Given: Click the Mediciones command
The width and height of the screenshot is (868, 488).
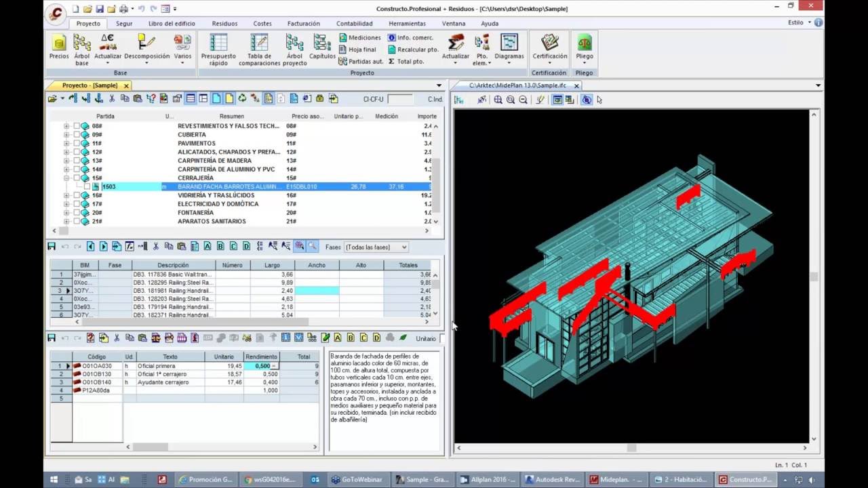Looking at the screenshot, I should coord(360,38).
